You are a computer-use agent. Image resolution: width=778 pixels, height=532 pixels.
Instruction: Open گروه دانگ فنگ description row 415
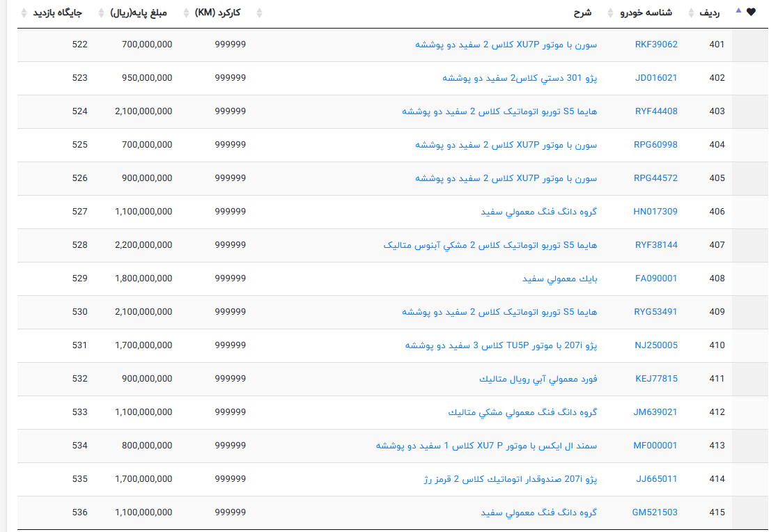tap(539, 512)
